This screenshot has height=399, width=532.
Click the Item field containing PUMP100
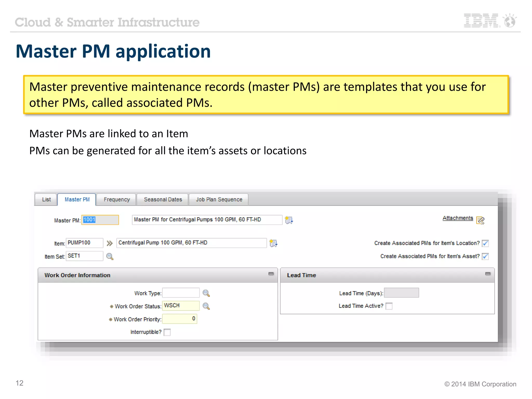click(84, 243)
